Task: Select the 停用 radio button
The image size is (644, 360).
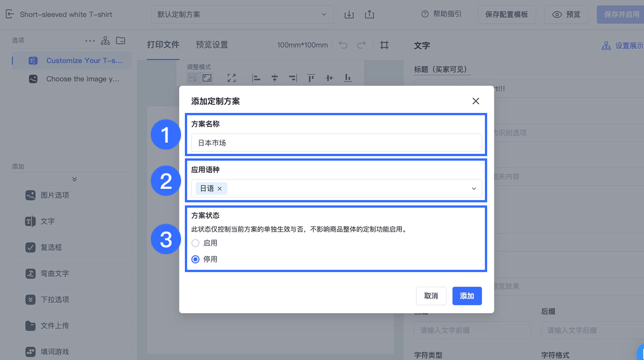Action: pyautogui.click(x=195, y=260)
